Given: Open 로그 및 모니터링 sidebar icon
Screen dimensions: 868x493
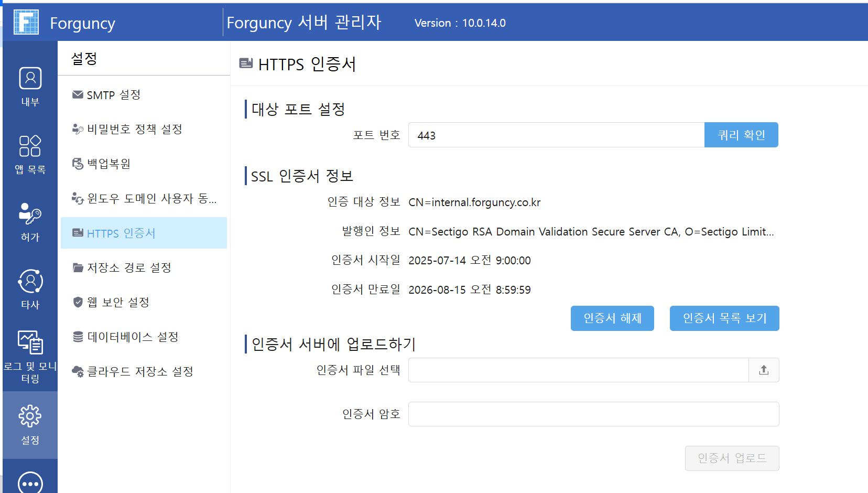Looking at the screenshot, I should (x=30, y=342).
